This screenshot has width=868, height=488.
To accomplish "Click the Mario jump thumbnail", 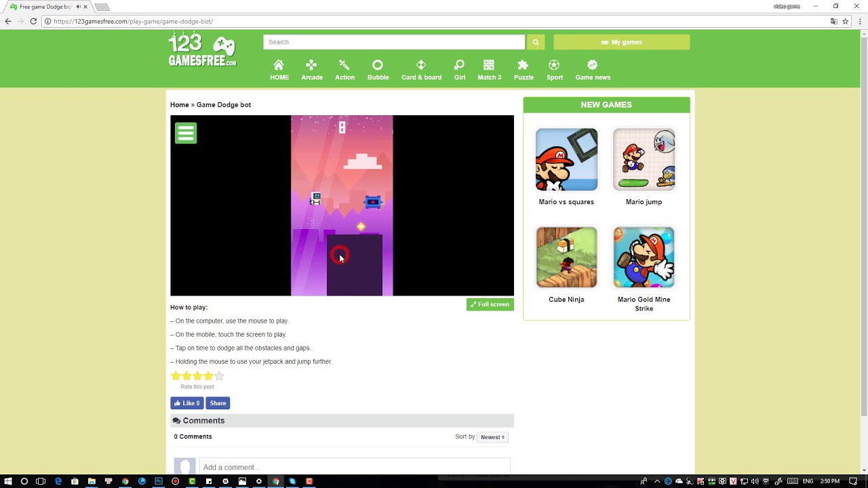I will click(x=644, y=159).
